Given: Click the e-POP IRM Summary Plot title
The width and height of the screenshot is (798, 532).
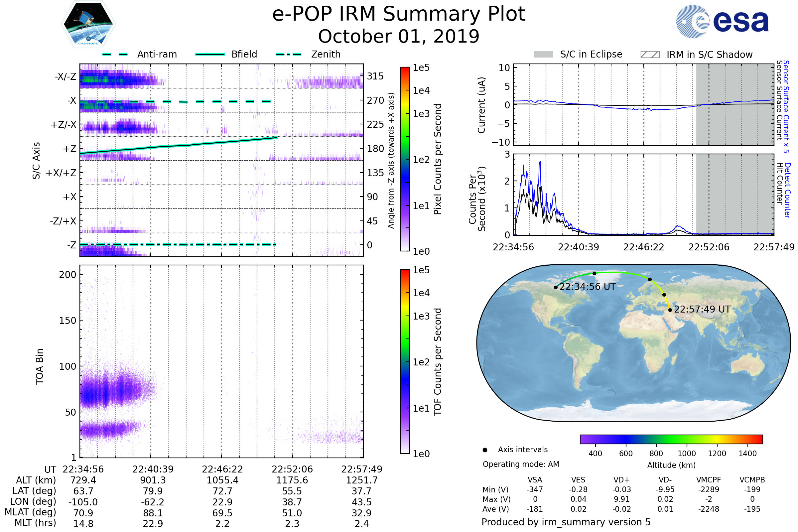Looking at the screenshot, I should (x=399, y=14).
